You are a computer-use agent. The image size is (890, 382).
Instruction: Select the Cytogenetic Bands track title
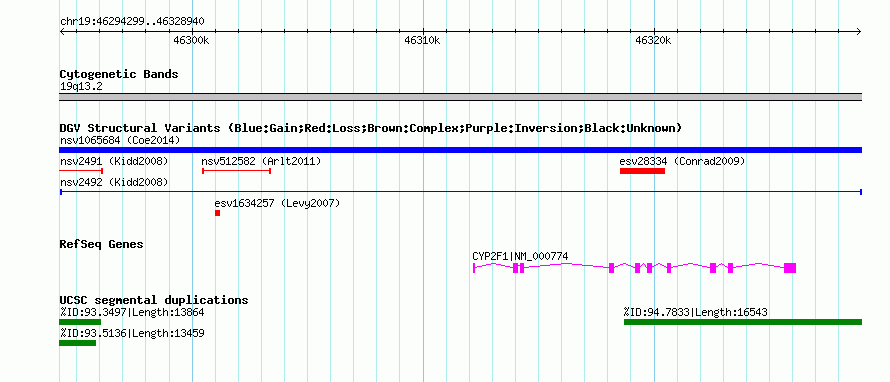point(119,74)
